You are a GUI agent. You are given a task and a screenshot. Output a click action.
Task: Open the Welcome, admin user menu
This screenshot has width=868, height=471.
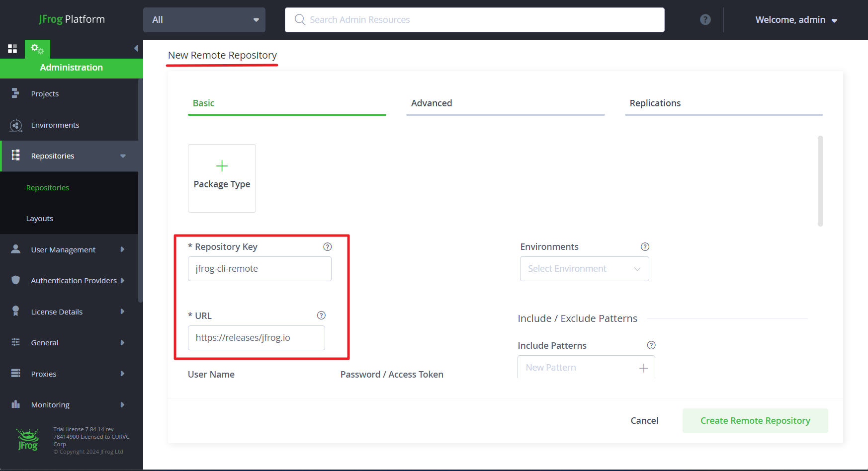pyautogui.click(x=796, y=20)
